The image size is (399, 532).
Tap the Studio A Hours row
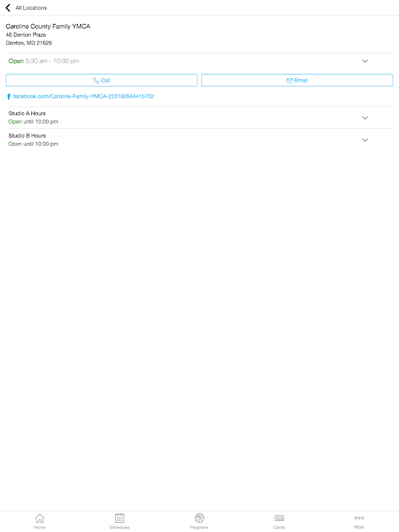pos(199,118)
